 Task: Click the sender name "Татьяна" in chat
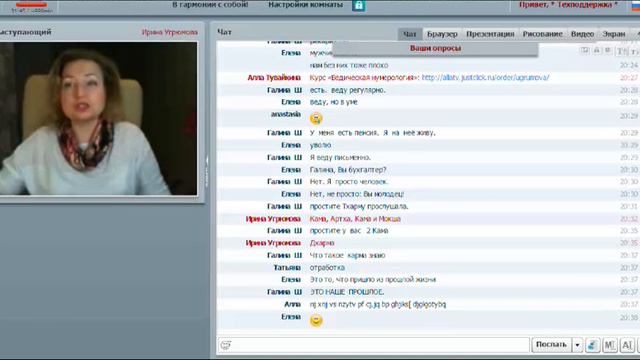coord(287,268)
